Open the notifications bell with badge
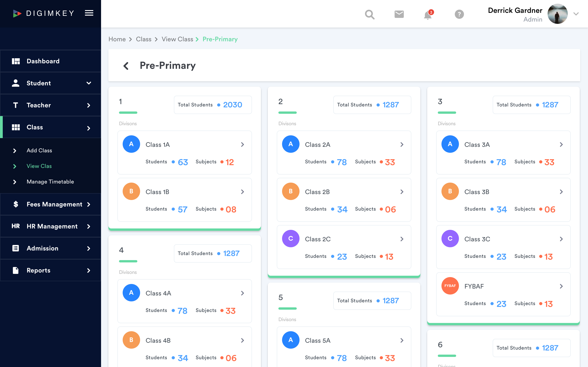The height and width of the screenshot is (367, 588). coord(428,14)
